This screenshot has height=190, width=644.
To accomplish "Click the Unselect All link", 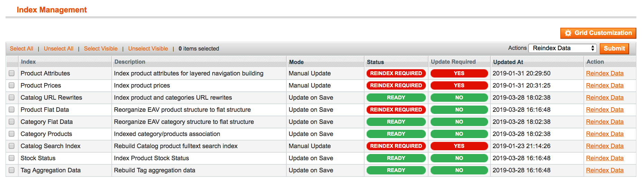I will click(x=58, y=49).
